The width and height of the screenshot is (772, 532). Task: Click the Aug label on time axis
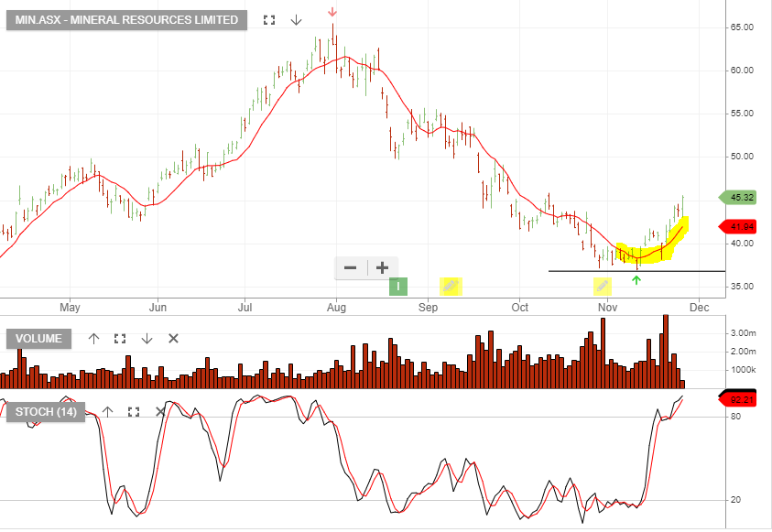point(336,308)
